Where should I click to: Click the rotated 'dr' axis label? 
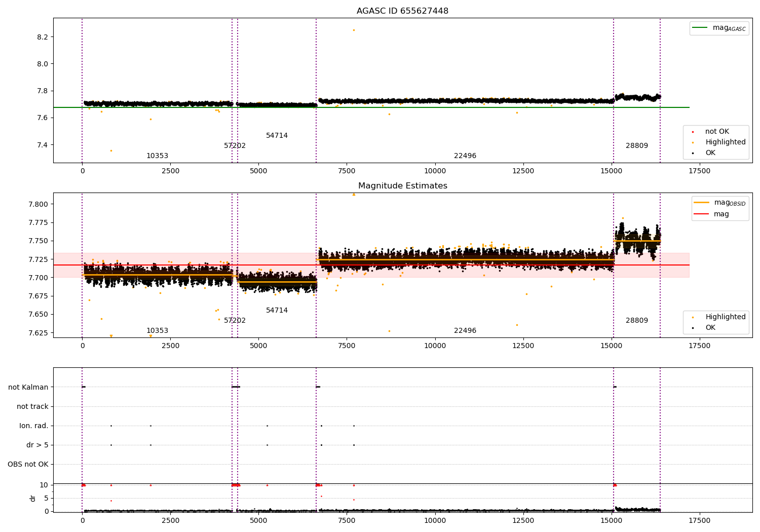pos(33,498)
